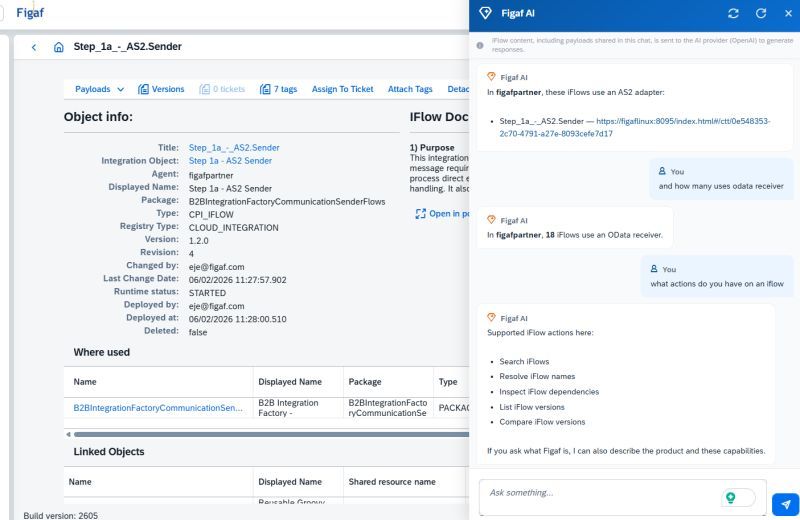Open the figaflinux iFlow URL in the chat
The height and width of the screenshot is (520, 800).
point(635,128)
